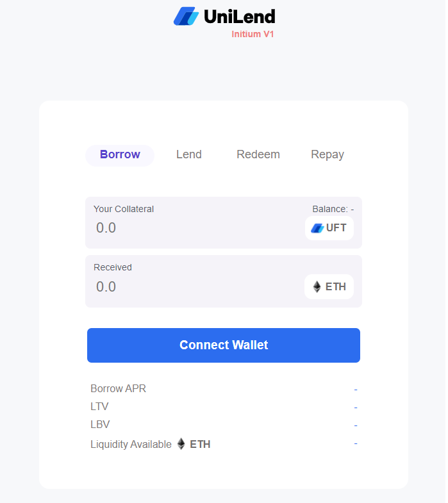The image size is (448, 503).
Task: Click the Liquidity Available value dash
Action: click(356, 443)
